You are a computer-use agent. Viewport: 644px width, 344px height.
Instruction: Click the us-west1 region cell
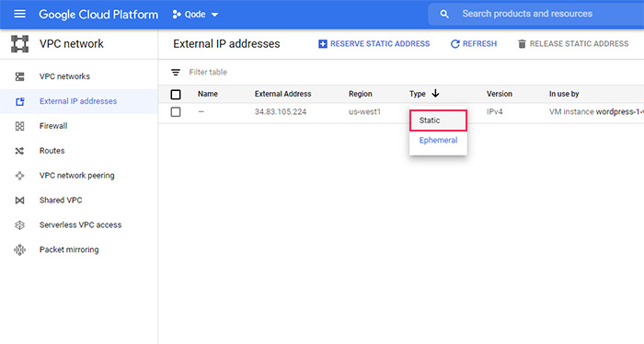coord(364,111)
